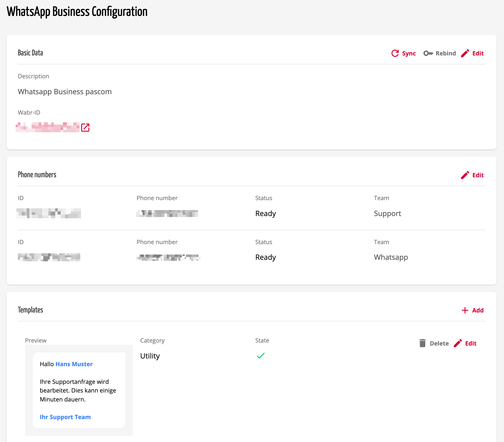This screenshot has width=504, height=442.
Task: Click Add text in Templates header
Action: (478, 310)
